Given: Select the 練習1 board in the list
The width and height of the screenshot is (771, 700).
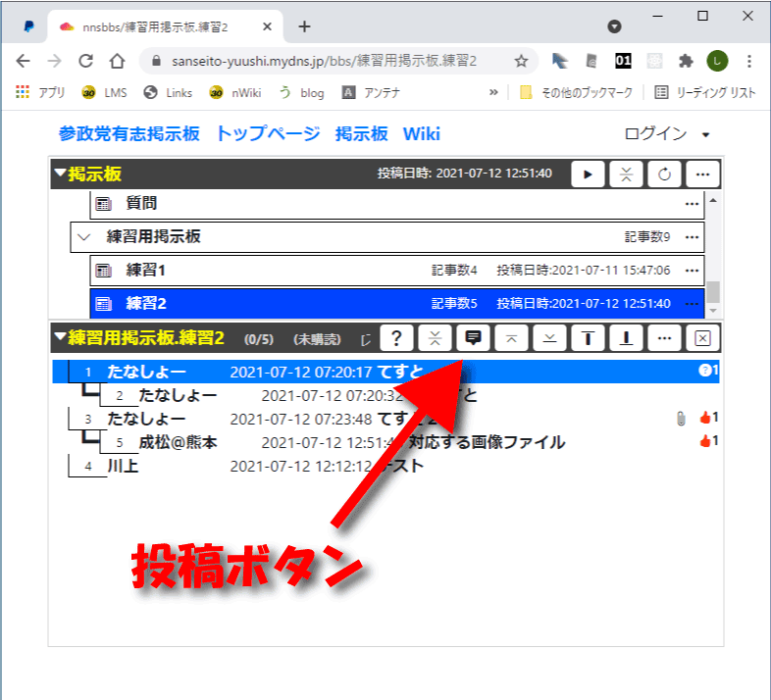Looking at the screenshot, I should (x=147, y=271).
